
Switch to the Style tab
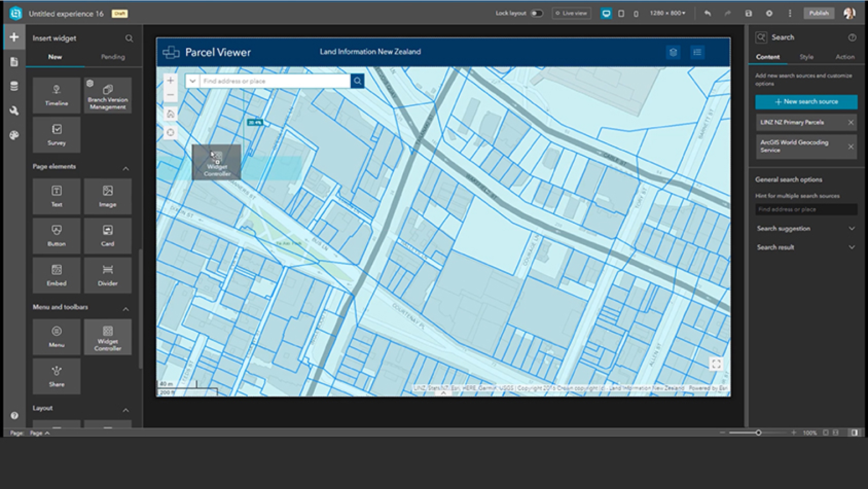806,57
